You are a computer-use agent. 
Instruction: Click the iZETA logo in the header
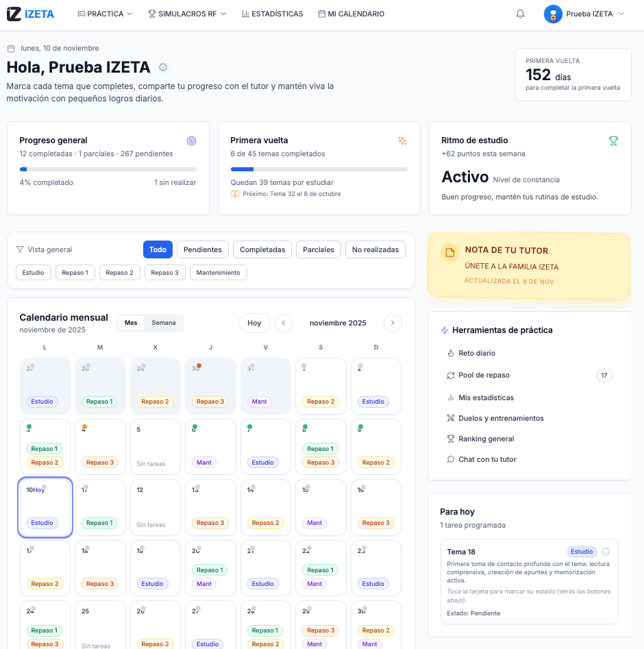click(x=30, y=14)
